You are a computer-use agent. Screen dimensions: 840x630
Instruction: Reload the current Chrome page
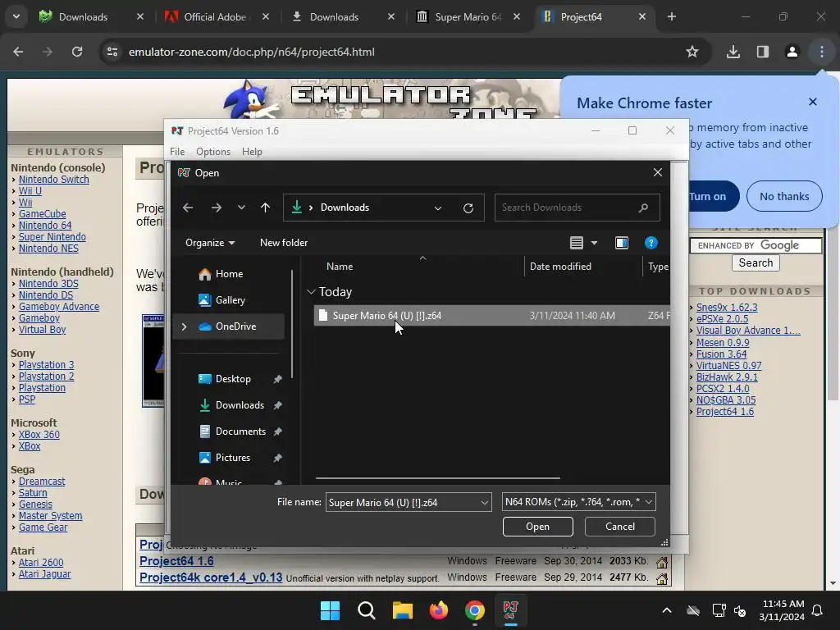point(77,52)
